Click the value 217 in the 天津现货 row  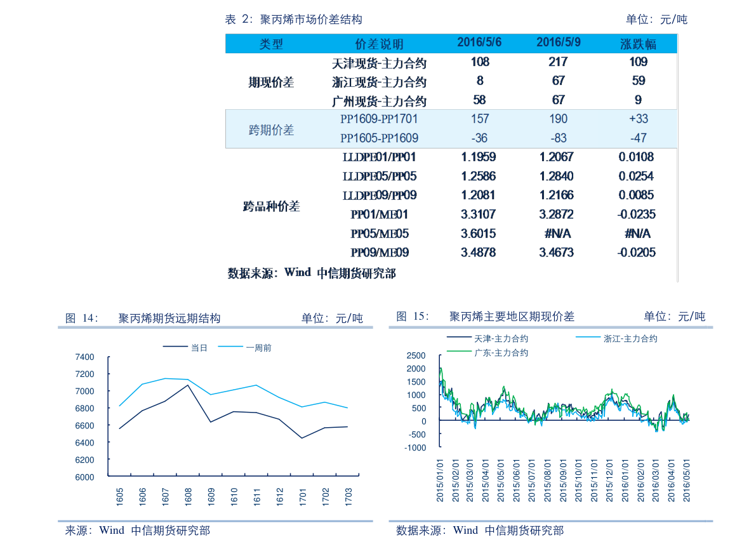click(x=558, y=62)
